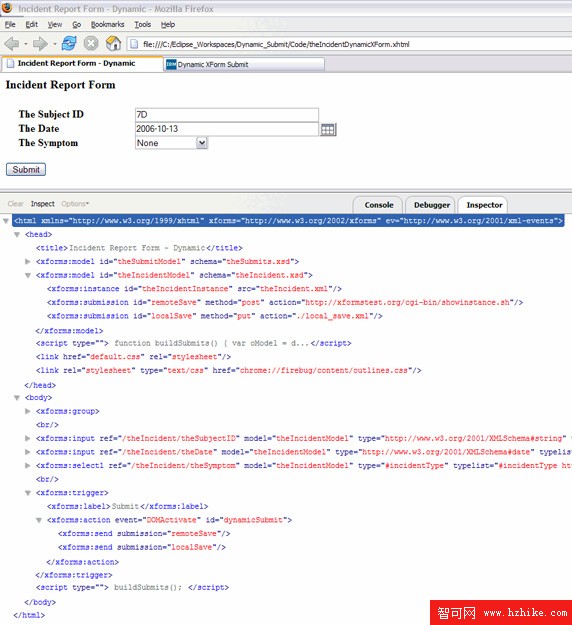Open the Help menu
The width and height of the screenshot is (572, 625).
click(x=168, y=25)
